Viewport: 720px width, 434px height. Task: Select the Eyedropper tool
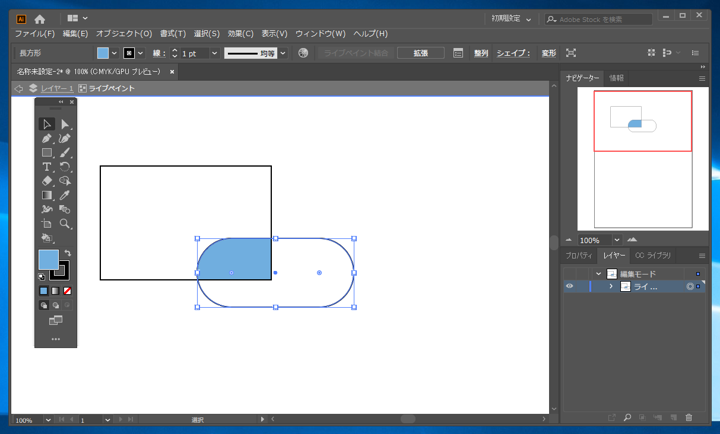(x=65, y=195)
